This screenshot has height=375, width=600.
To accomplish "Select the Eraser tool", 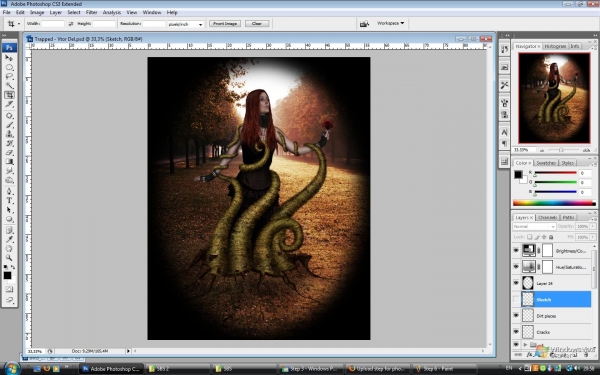I will [x=9, y=152].
